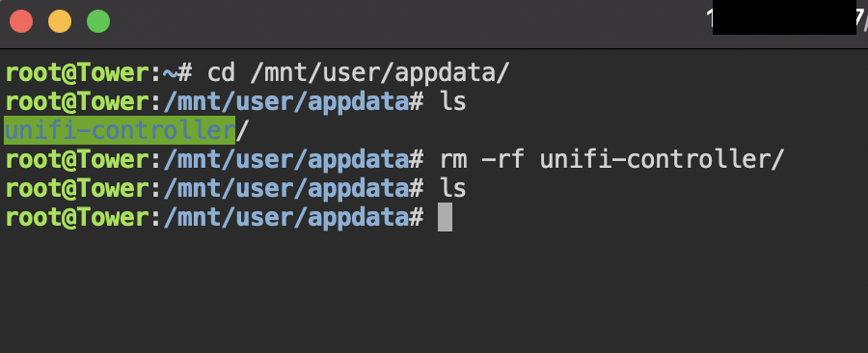Viewport: 868px width, 353px height.
Task: Click the first ls command after appdata prompt
Action: point(453,102)
